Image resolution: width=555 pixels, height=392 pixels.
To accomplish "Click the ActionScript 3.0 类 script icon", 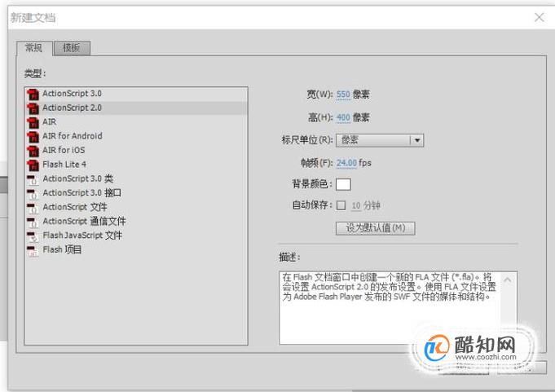I will pyautogui.click(x=33, y=179).
